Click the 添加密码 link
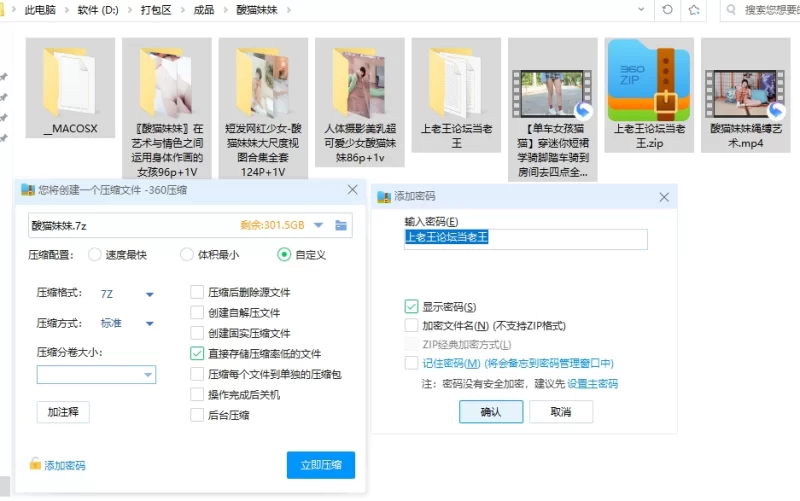 (65, 465)
